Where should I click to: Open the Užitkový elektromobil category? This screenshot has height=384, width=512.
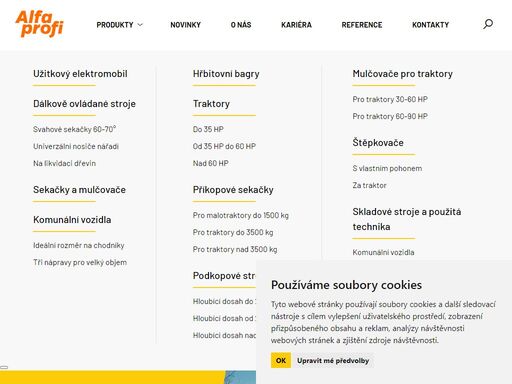(x=80, y=74)
